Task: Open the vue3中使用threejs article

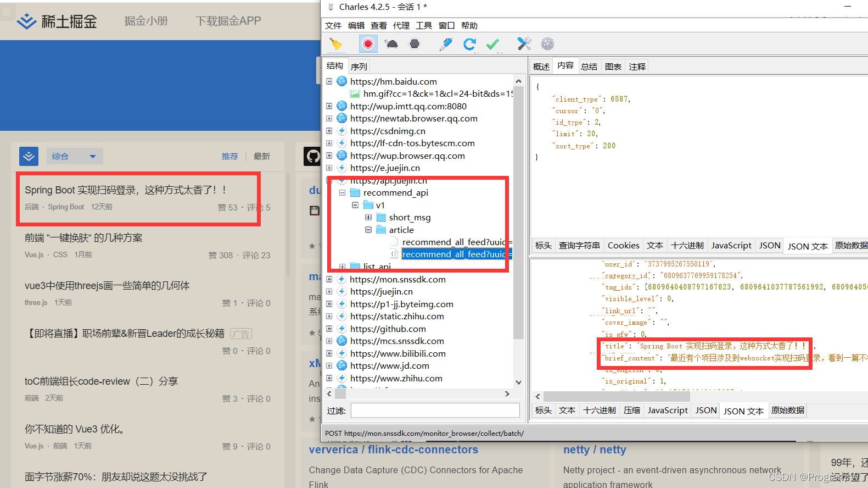Action: tap(107, 286)
